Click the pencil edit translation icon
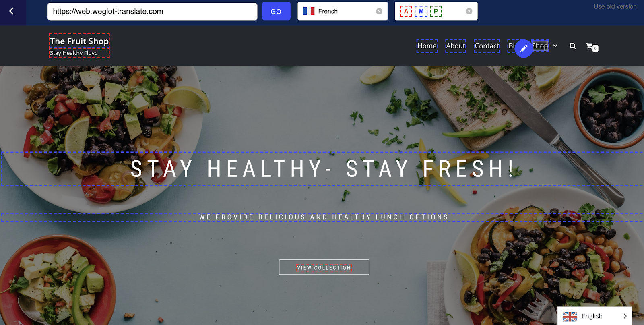 pos(523,49)
